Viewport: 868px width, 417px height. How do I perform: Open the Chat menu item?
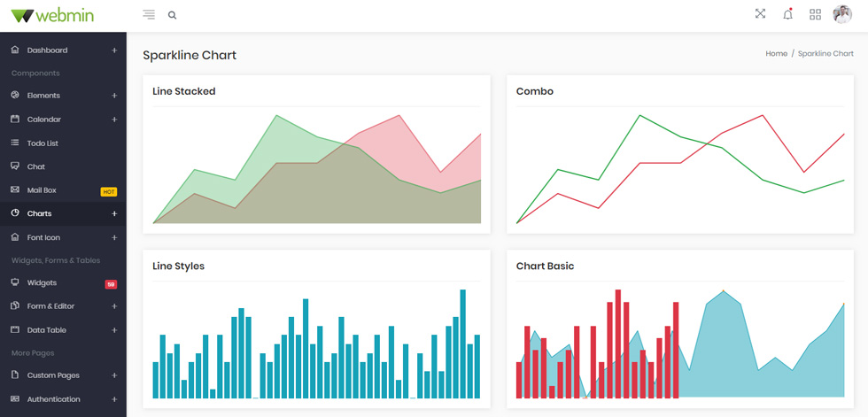point(63,166)
